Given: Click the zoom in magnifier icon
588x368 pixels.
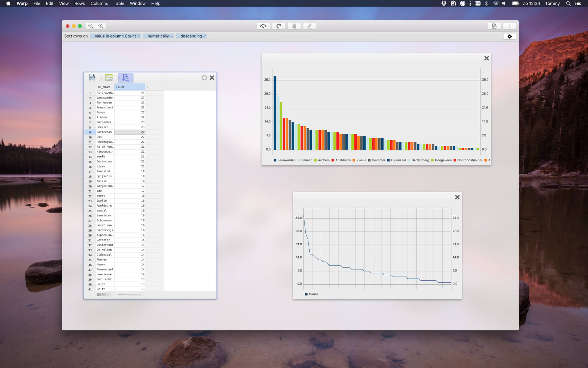Looking at the screenshot, I should click(101, 26).
